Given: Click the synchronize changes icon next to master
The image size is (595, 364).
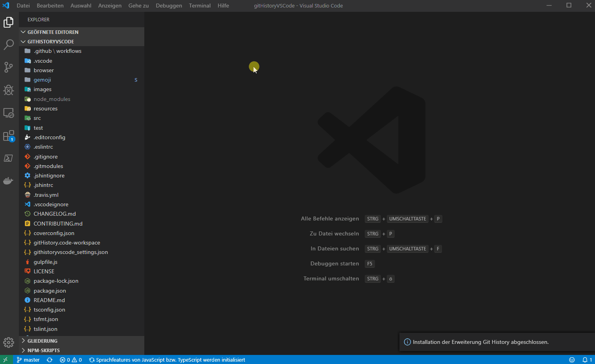Looking at the screenshot, I should point(50,359).
